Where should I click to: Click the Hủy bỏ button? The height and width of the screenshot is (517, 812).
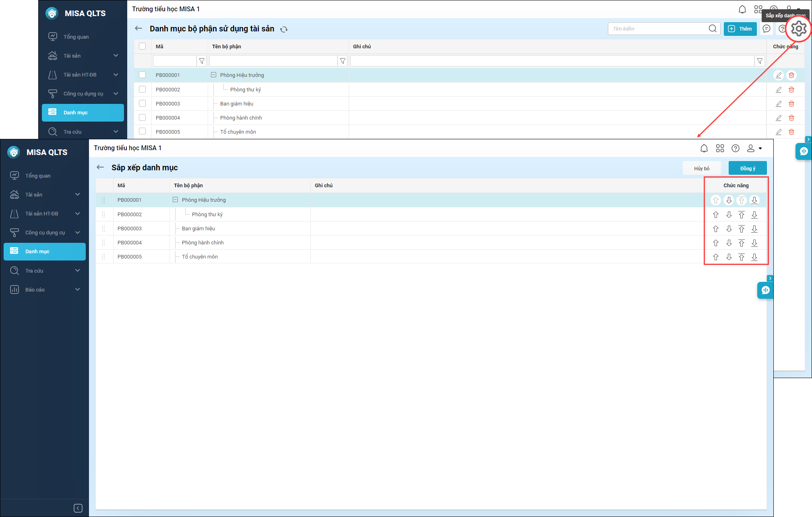[702, 168]
